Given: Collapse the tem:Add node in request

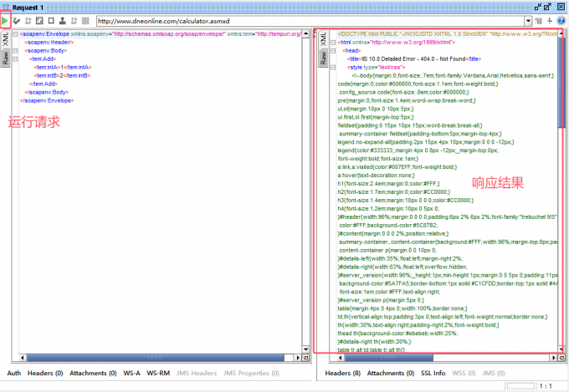Looking at the screenshot, I should (15, 59).
